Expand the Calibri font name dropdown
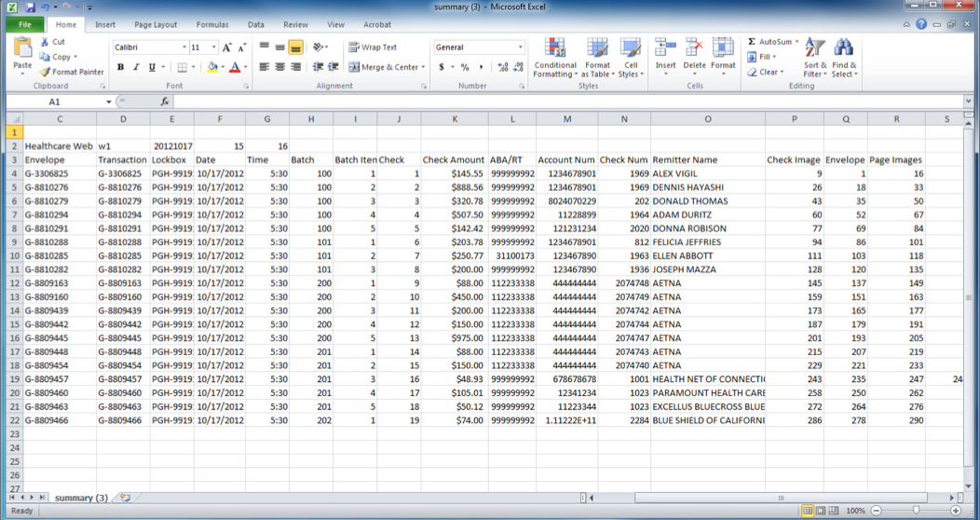Screen dimensions: 980x520 coord(184,48)
